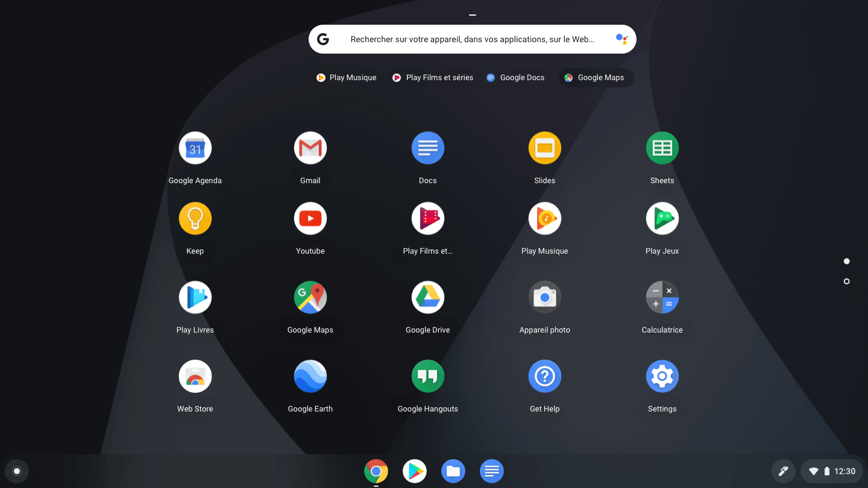This screenshot has height=488, width=868.
Task: Collapse the launcher using the top handle
Action: 473,15
